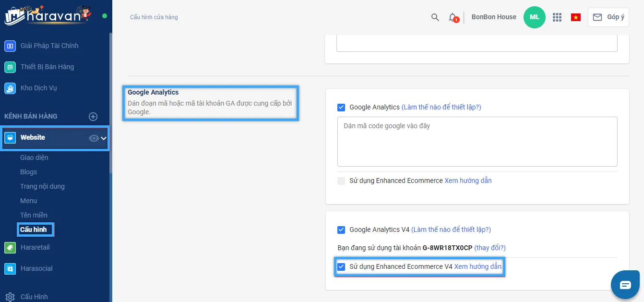644x302 pixels.
Task: Untick Sử dụng Enhanced Ecommerce V4 checkbox
Action: pyautogui.click(x=341, y=267)
